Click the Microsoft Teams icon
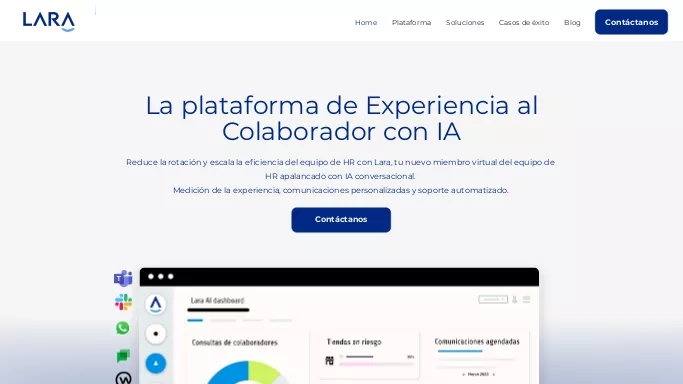Screen dimensions: 683x384 pos(123,278)
